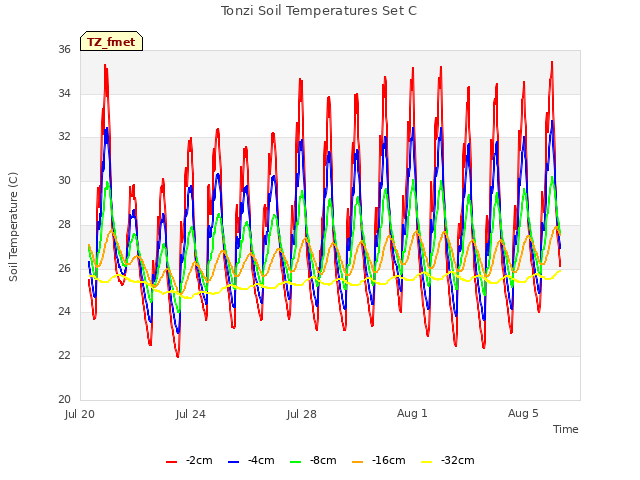
Task: Click the 28 y-axis tick label
Action: click(64, 224)
